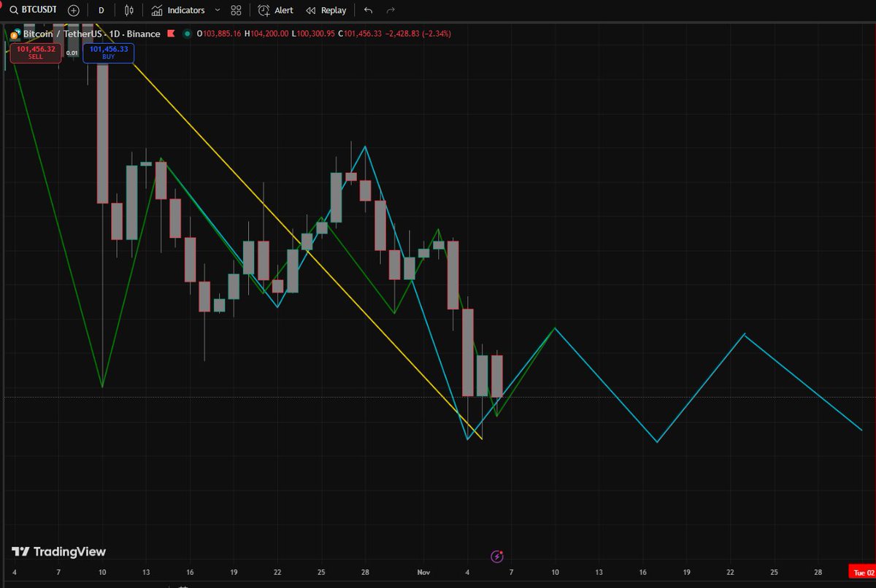Click the purple lightning events icon
Screen dimensions: 876x588
[x=497, y=557]
